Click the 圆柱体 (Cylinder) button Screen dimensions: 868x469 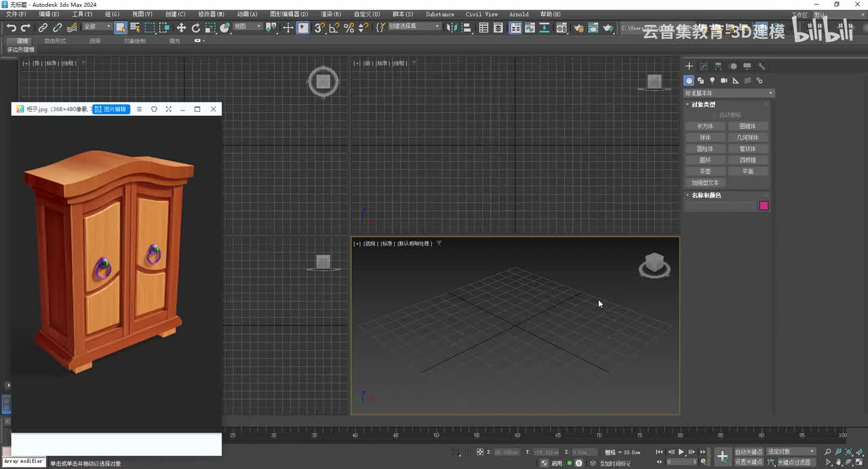705,149
